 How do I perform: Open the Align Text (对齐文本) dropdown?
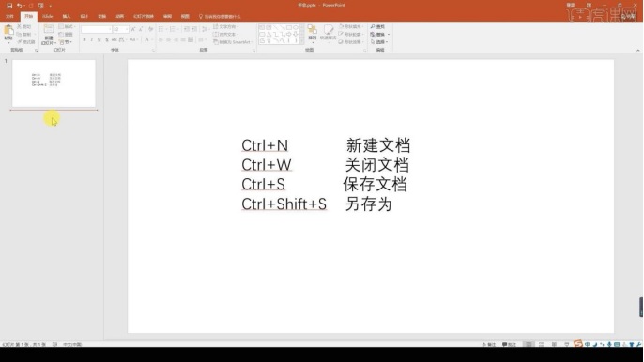point(225,34)
